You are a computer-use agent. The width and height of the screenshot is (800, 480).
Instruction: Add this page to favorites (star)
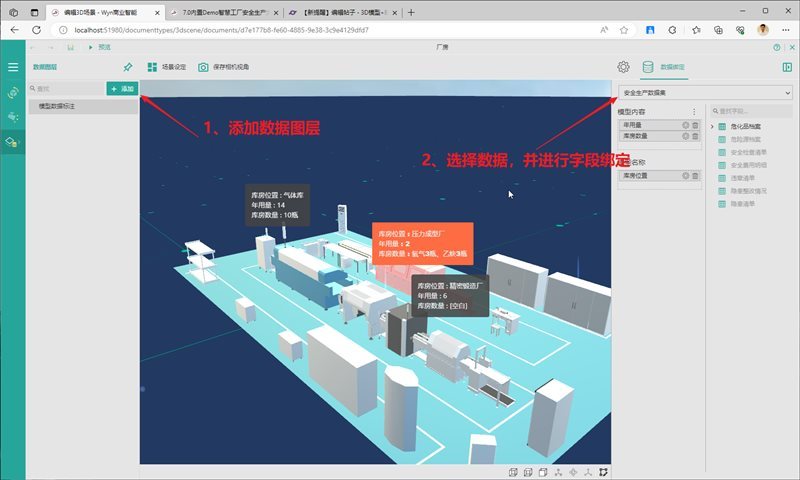(x=623, y=30)
